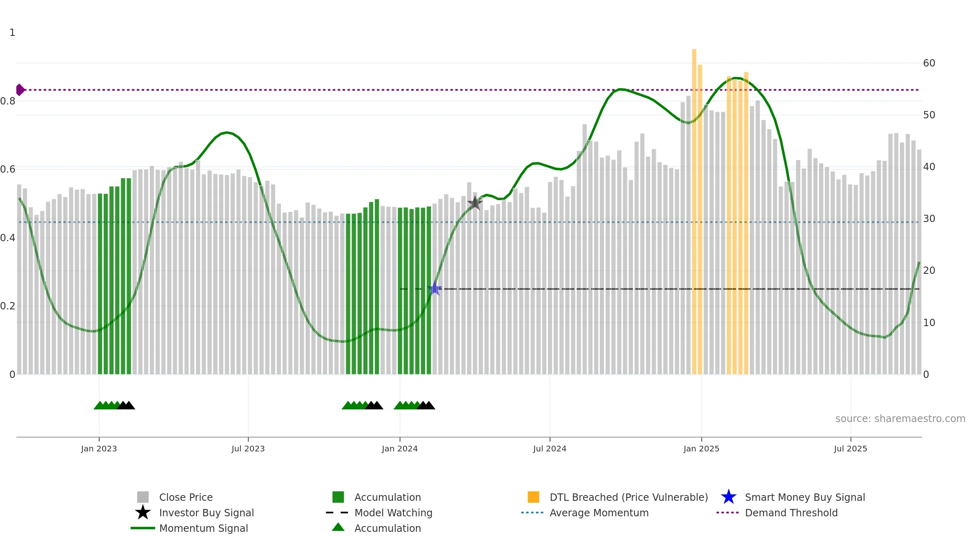Click the Investor Buy Signal legend label
This screenshot has width=980, height=551.
(207, 513)
